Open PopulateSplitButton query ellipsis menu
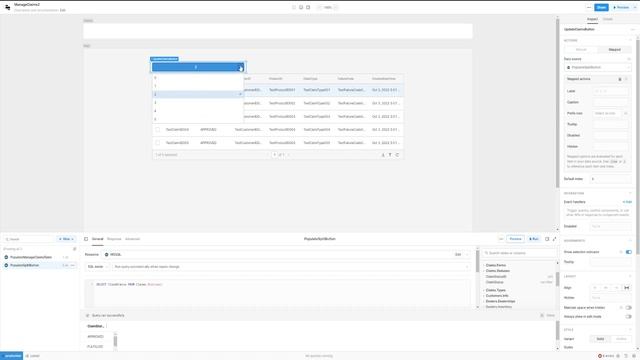Image resolution: width=640 pixels, height=360 pixels. pyautogui.click(x=73, y=265)
